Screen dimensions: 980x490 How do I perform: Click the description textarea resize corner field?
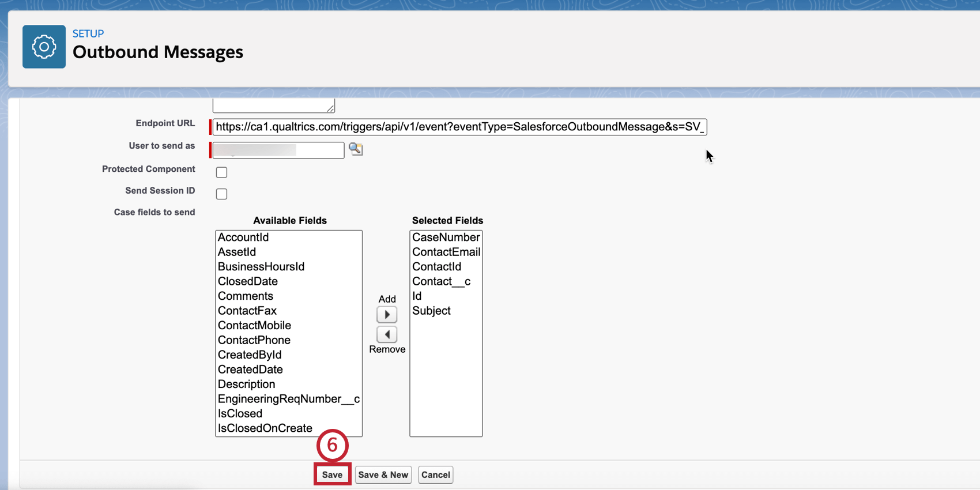[274, 105]
